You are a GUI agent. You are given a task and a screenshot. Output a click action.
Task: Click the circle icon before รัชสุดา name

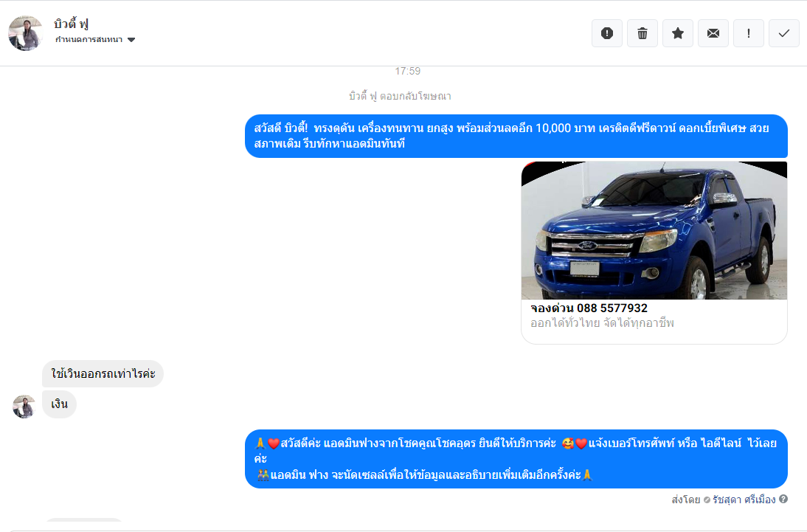707,500
